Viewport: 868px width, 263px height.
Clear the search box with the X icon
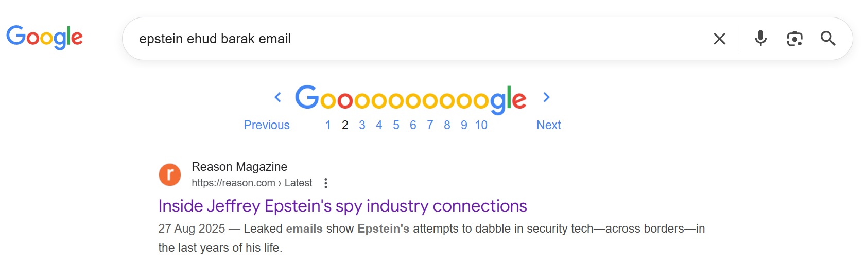click(x=719, y=39)
